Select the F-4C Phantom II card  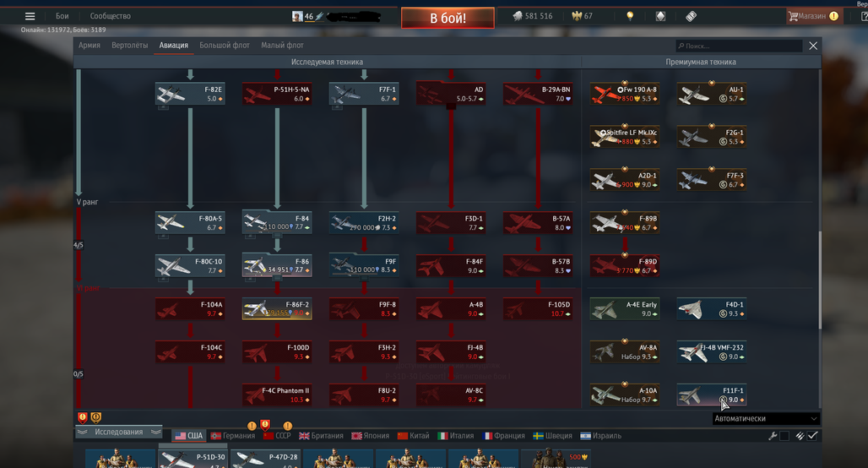coord(277,395)
